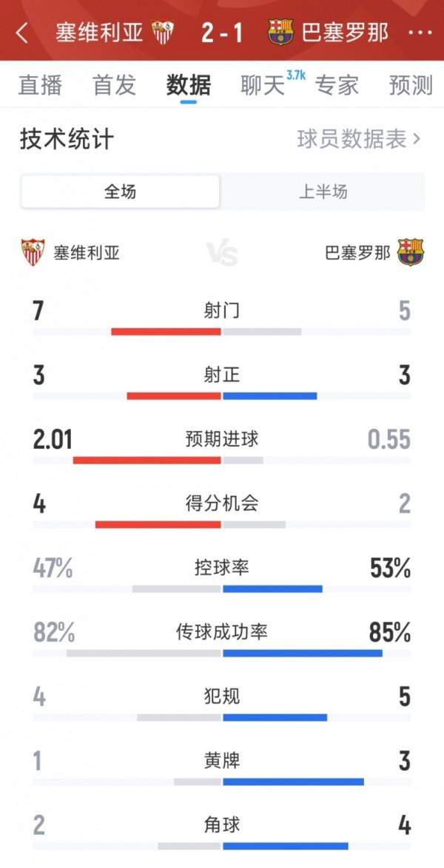Tap the 2-1 score display
Viewport: 444px width, 868px height.
222,31
